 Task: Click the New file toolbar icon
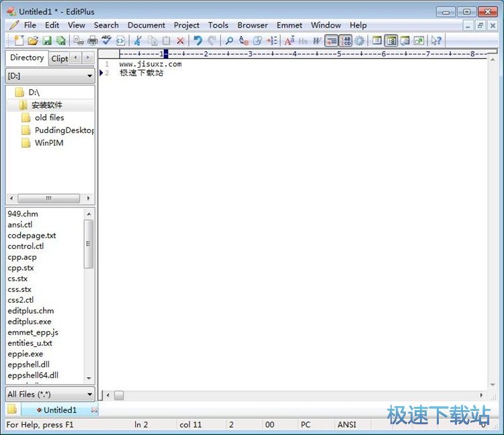pyautogui.click(x=18, y=41)
